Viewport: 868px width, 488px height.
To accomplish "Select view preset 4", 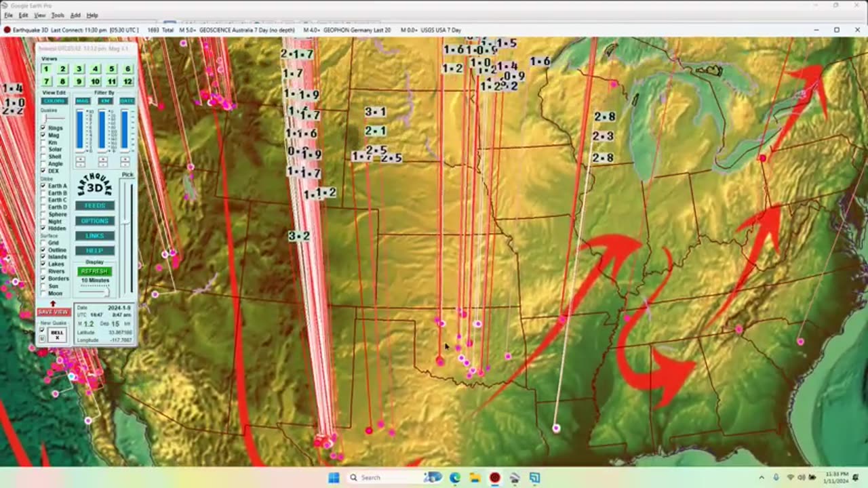I will pyautogui.click(x=95, y=68).
